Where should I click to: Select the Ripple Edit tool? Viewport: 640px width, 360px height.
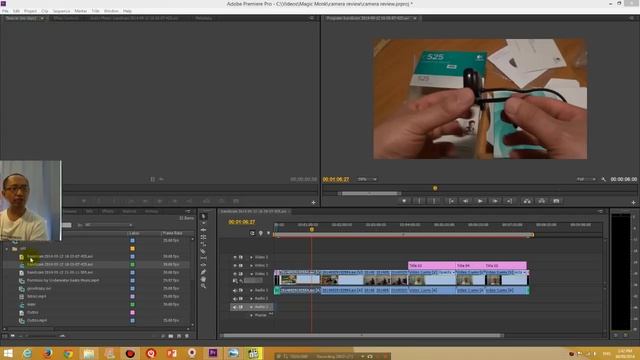(x=203, y=230)
